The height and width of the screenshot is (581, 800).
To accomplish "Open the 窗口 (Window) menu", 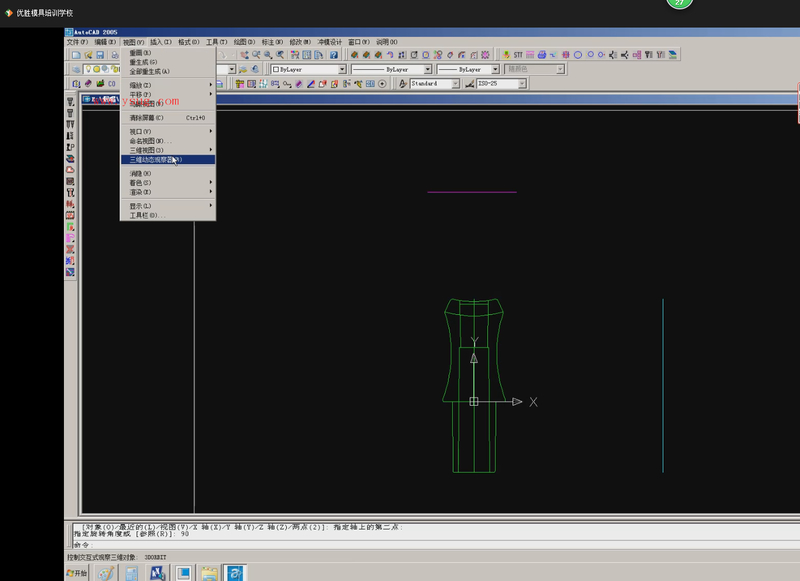I will click(359, 42).
